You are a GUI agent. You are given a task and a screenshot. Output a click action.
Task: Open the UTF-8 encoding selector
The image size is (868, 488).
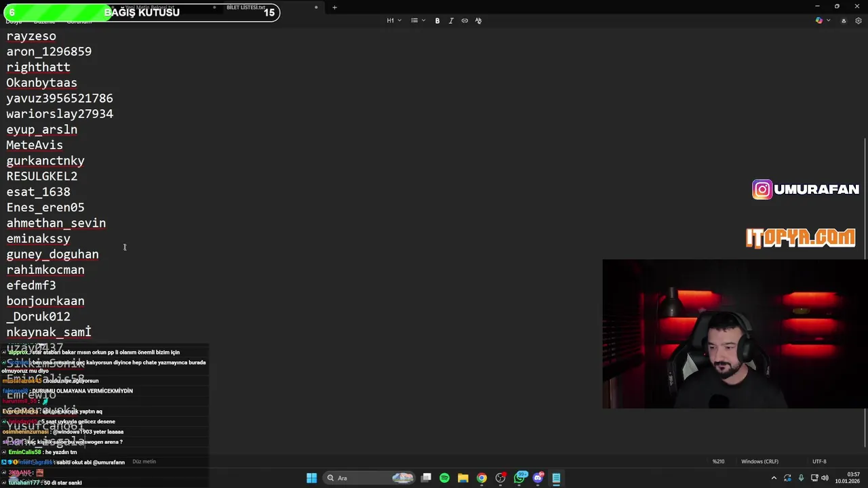click(819, 462)
